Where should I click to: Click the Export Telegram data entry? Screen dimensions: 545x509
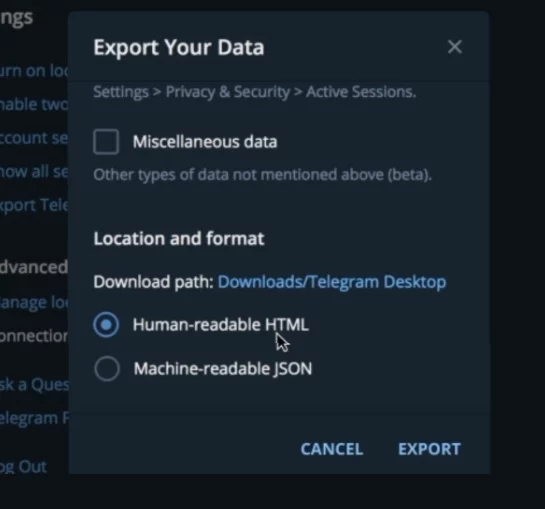[x=34, y=205]
